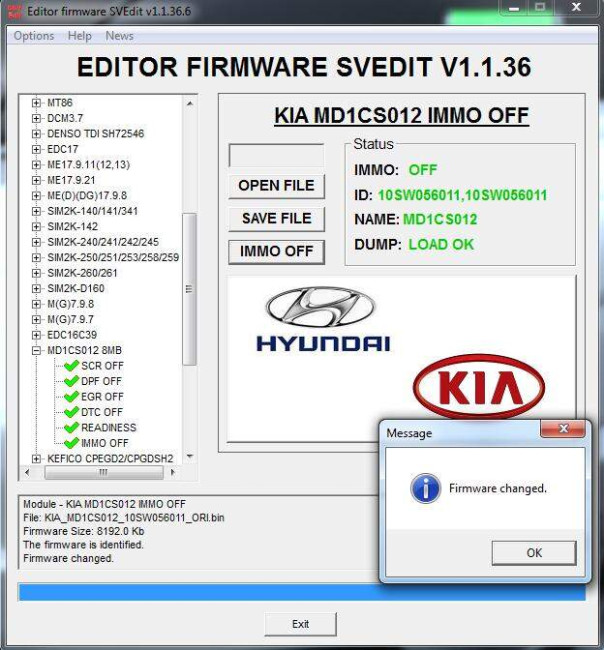Click the horizontal scrollbar thumb in tree
The height and width of the screenshot is (650, 604).
(x=104, y=472)
